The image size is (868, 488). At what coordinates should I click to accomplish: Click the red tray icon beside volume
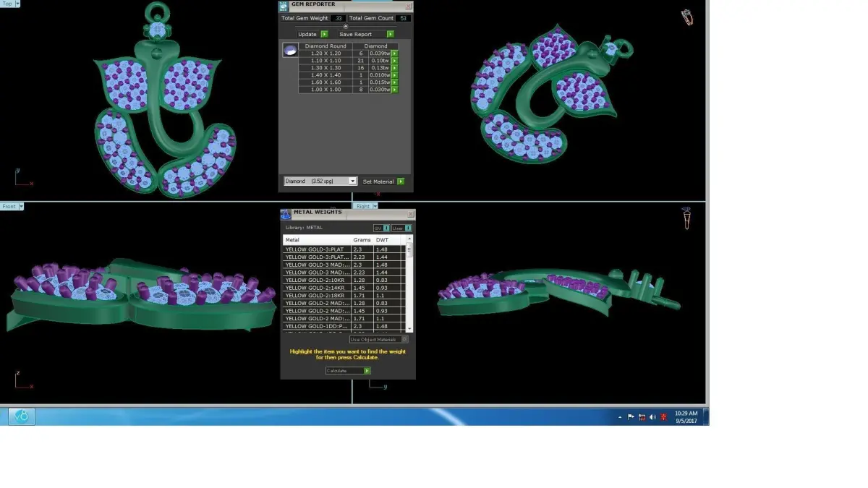coord(663,417)
